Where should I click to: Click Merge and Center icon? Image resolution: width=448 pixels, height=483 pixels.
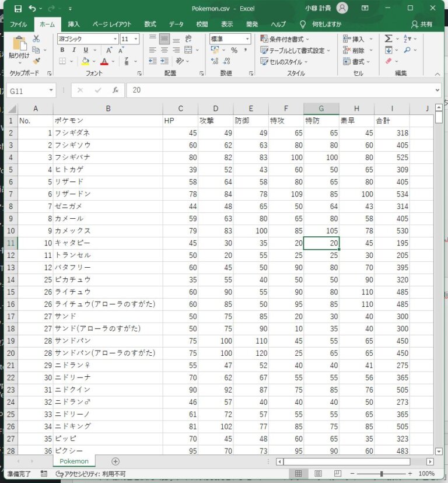coord(188,50)
